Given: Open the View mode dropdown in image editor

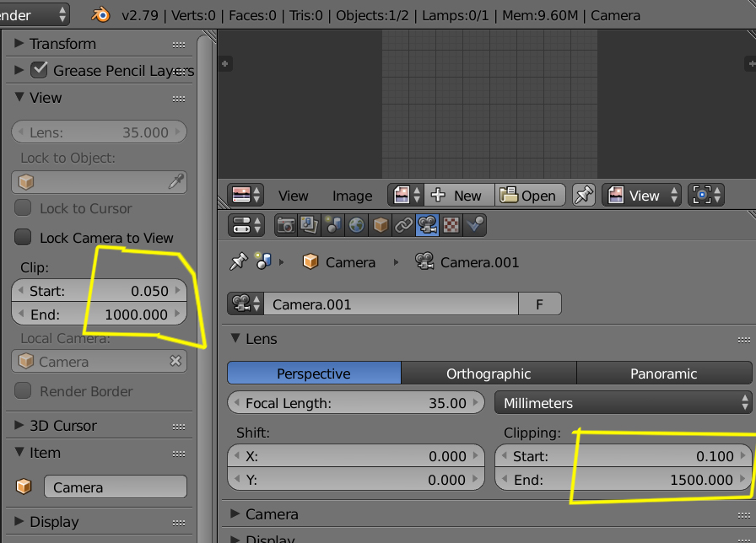Looking at the screenshot, I should click(642, 195).
